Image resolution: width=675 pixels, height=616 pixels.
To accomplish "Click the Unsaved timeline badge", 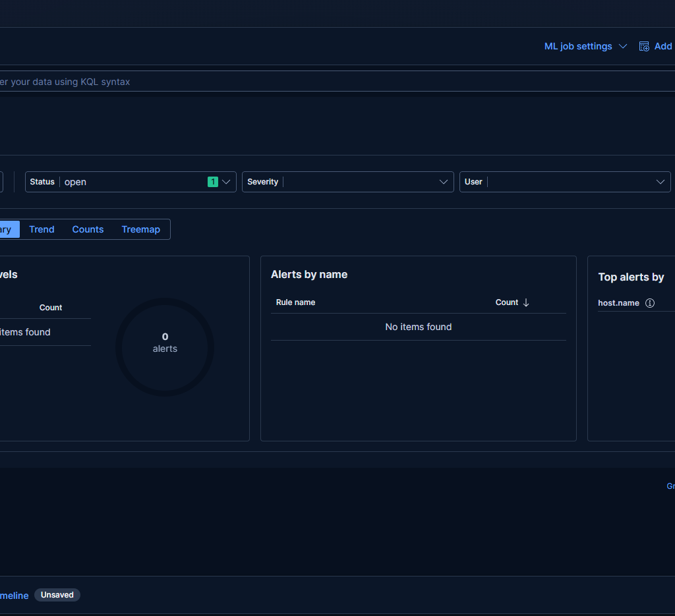I will pyautogui.click(x=57, y=595).
